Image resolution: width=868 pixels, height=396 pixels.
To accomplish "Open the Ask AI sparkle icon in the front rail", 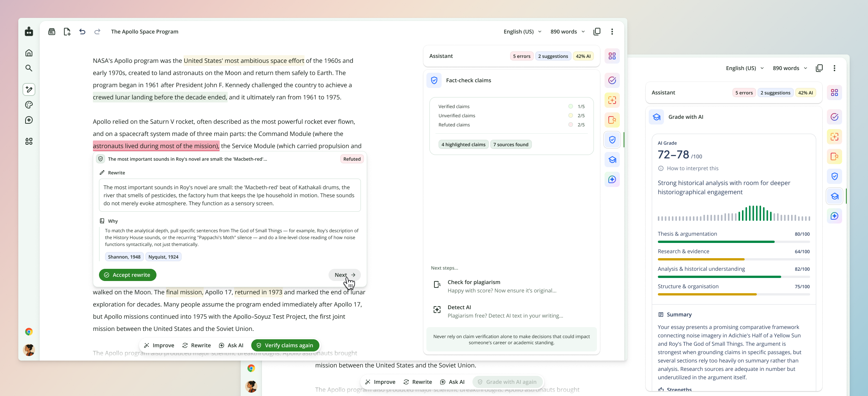I will [x=612, y=179].
